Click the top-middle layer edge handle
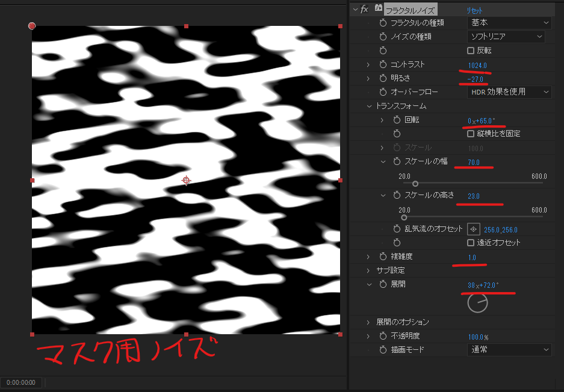564x392 pixels. click(186, 26)
